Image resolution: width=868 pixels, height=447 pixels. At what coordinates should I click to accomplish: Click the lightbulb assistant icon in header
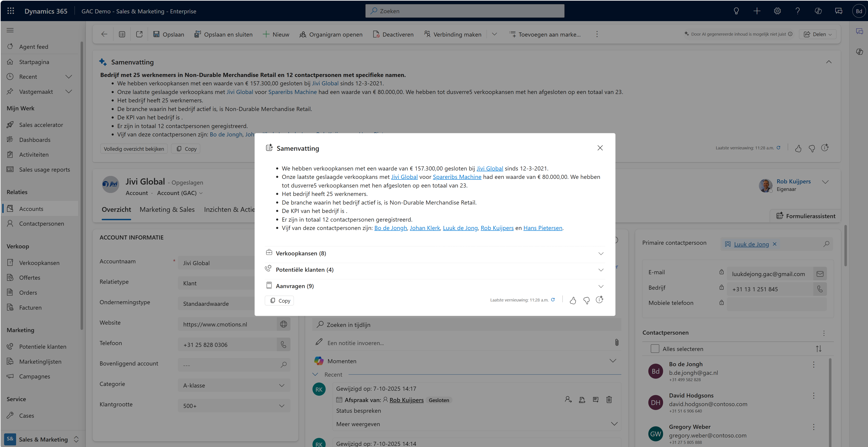[736, 11]
